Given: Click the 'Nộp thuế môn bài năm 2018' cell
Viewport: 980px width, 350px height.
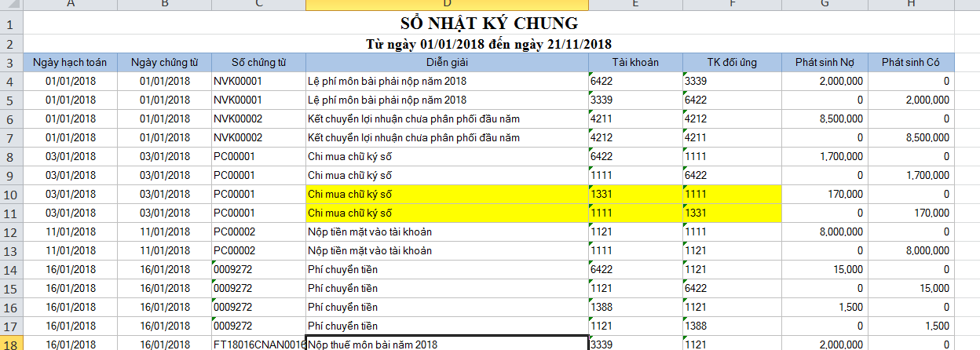Looking at the screenshot, I should 447,344.
